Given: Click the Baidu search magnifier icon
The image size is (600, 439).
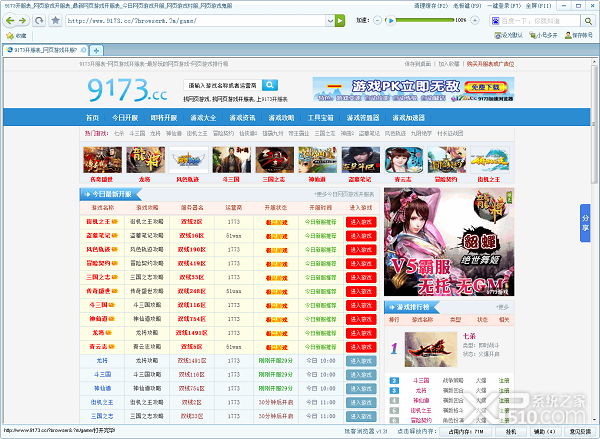Looking at the screenshot, I should point(588,21).
